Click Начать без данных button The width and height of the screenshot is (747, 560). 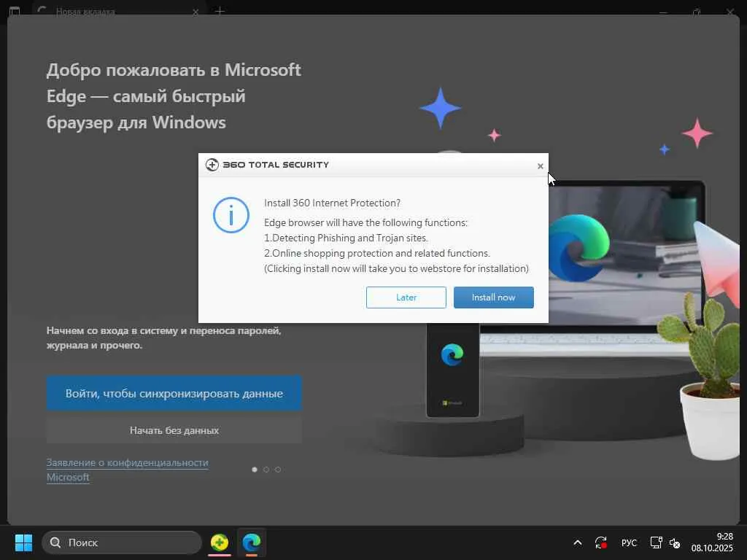click(x=174, y=430)
